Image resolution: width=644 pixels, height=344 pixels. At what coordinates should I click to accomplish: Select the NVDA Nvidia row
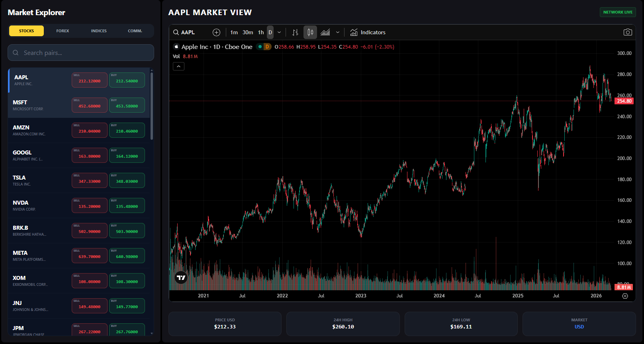79,205
